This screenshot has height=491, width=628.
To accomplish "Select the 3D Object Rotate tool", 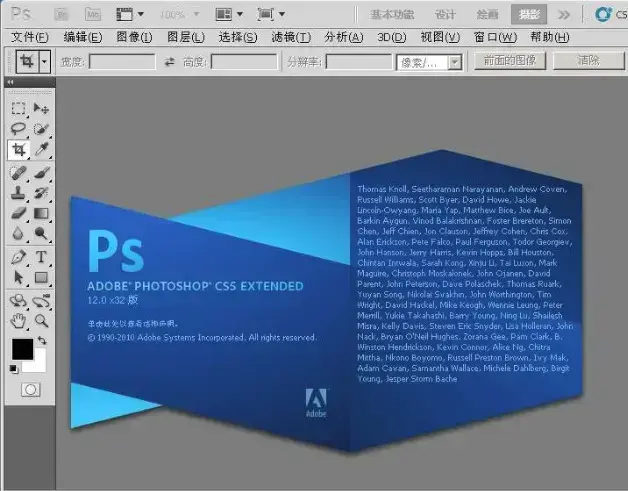I will point(18,300).
